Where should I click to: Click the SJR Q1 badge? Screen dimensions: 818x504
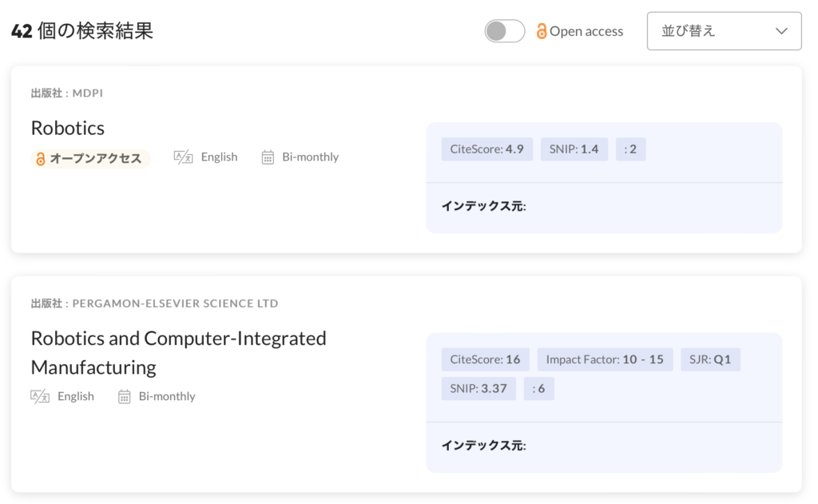point(710,359)
